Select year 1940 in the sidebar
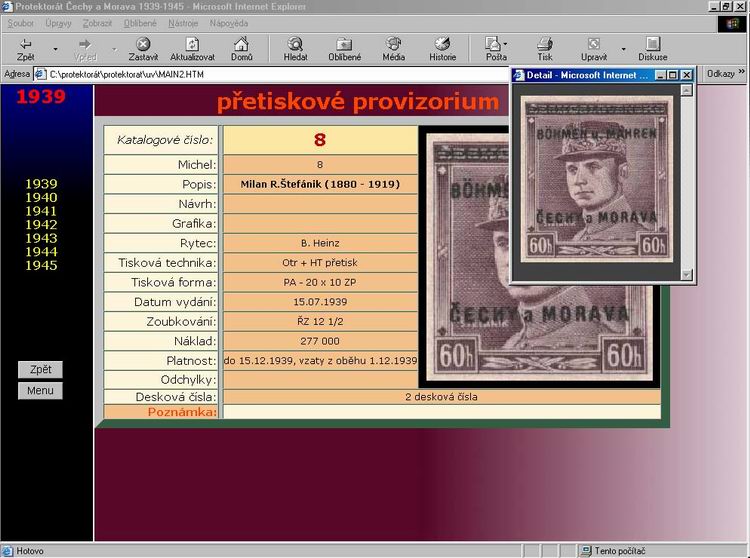The height and width of the screenshot is (558, 750). (x=41, y=197)
